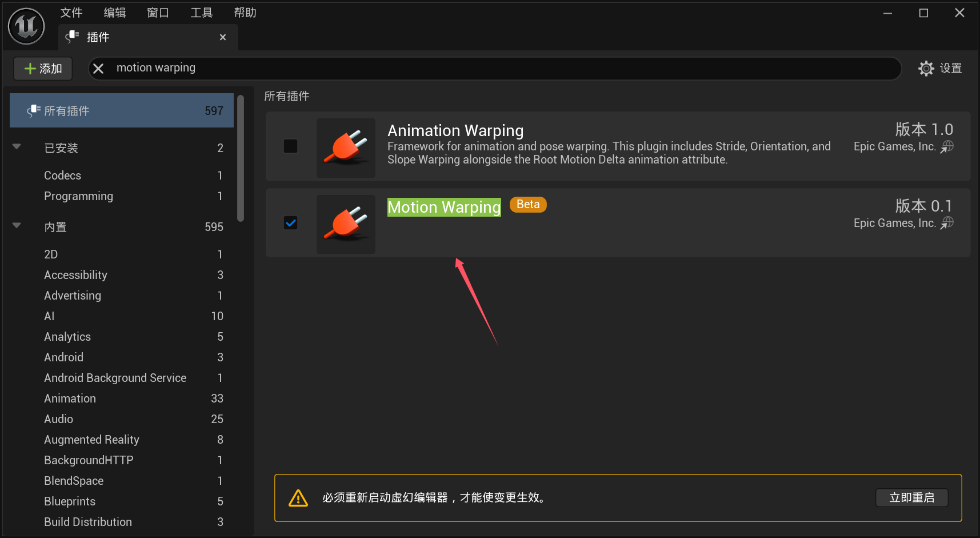Enable the Animation Warping plugin checkbox
Image resolution: width=980 pixels, height=538 pixels.
coord(290,146)
